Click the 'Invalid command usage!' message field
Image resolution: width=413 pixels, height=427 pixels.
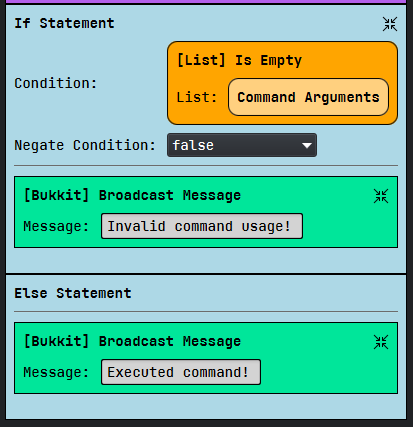tap(202, 226)
